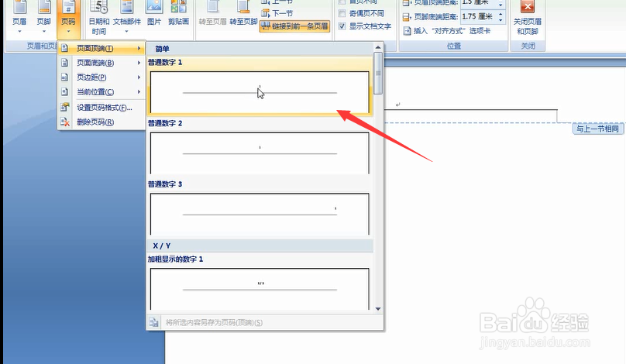Open the 页脚 footer dropdown button

pyautogui.click(x=44, y=18)
